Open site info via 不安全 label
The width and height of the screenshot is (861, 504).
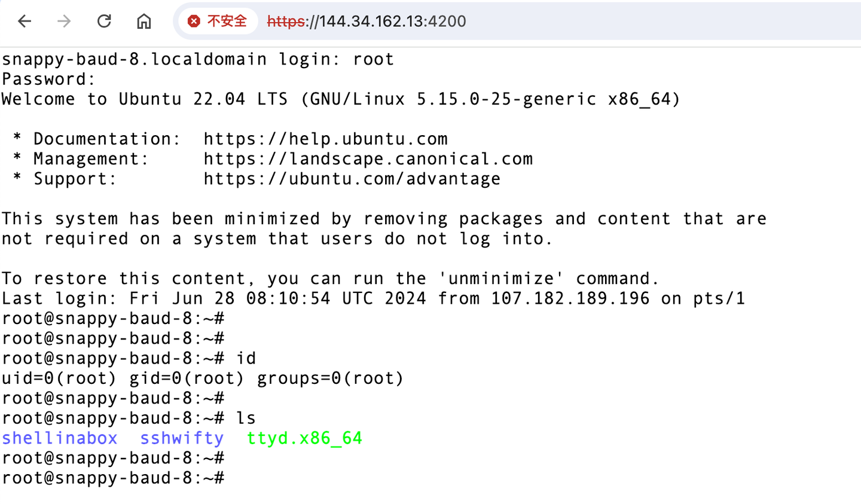tap(227, 22)
